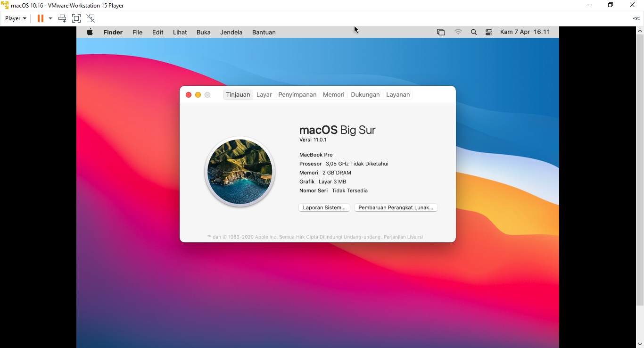
Task: Enter VMware full screen mode
Action: pos(76,18)
